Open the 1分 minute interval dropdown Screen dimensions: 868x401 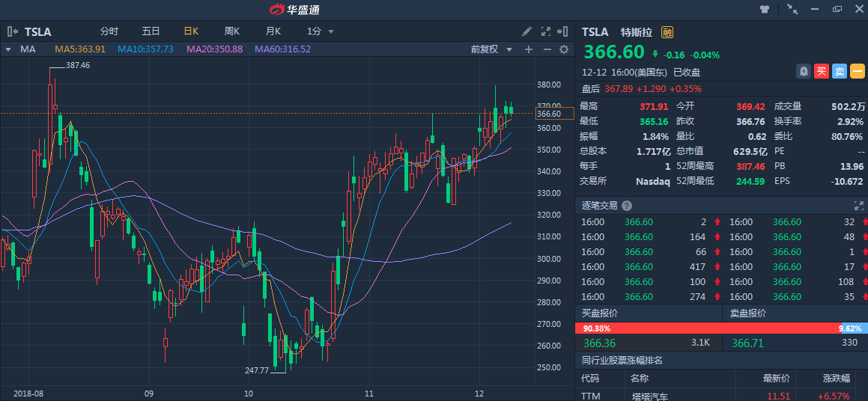coord(321,31)
